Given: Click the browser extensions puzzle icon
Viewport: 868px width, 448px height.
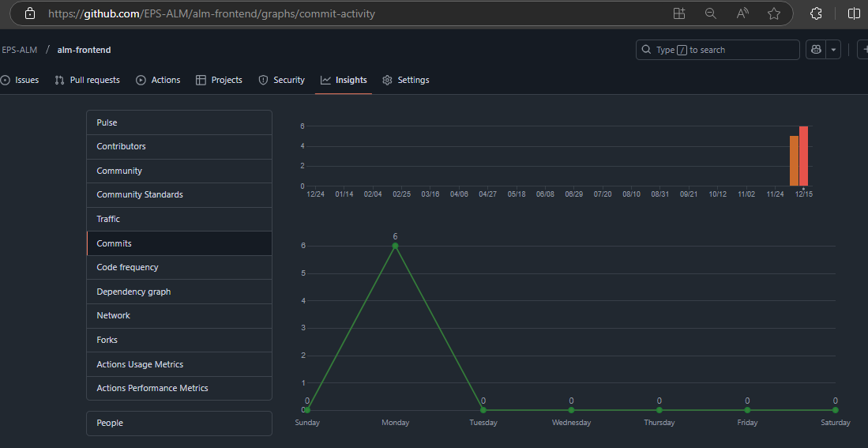Looking at the screenshot, I should [x=817, y=13].
